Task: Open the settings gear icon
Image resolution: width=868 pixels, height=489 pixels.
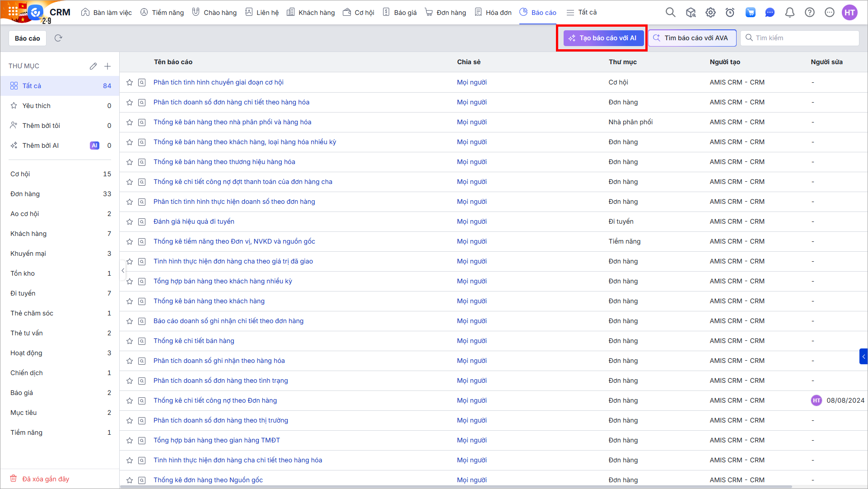Action: point(710,13)
